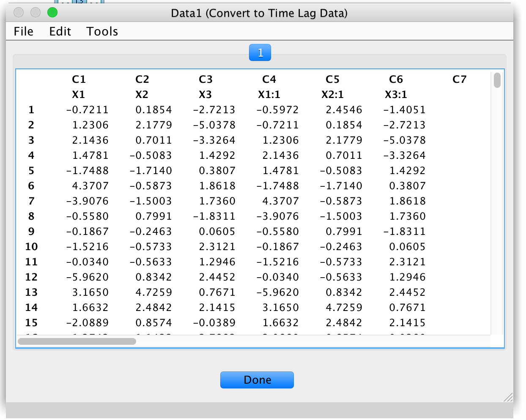Viewport: 526px width, 420px height.
Task: Select column header C1
Action: click(x=79, y=79)
